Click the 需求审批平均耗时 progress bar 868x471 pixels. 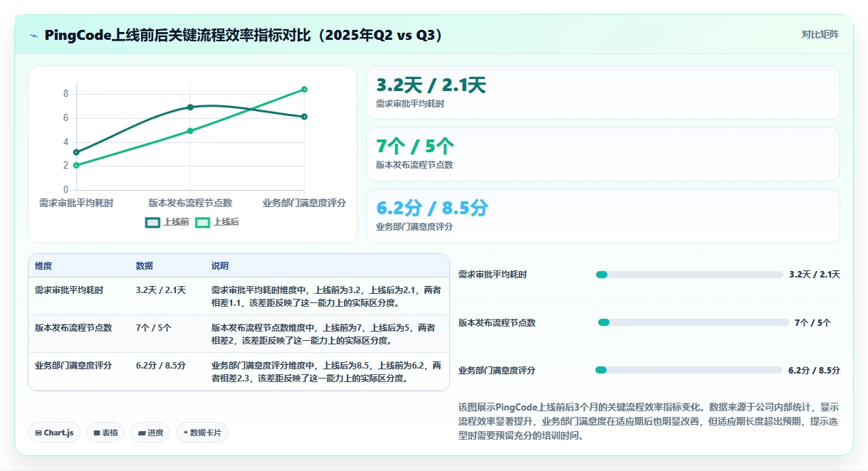click(689, 275)
